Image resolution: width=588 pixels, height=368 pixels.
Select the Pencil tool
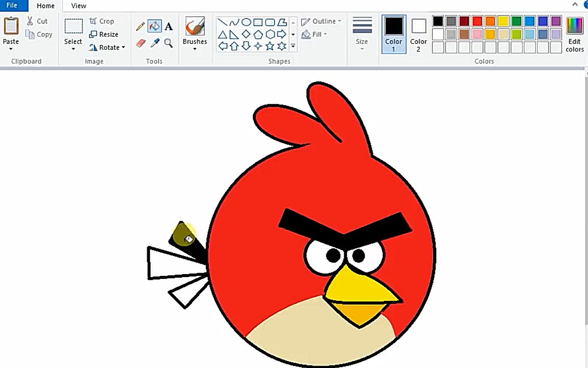(x=140, y=26)
